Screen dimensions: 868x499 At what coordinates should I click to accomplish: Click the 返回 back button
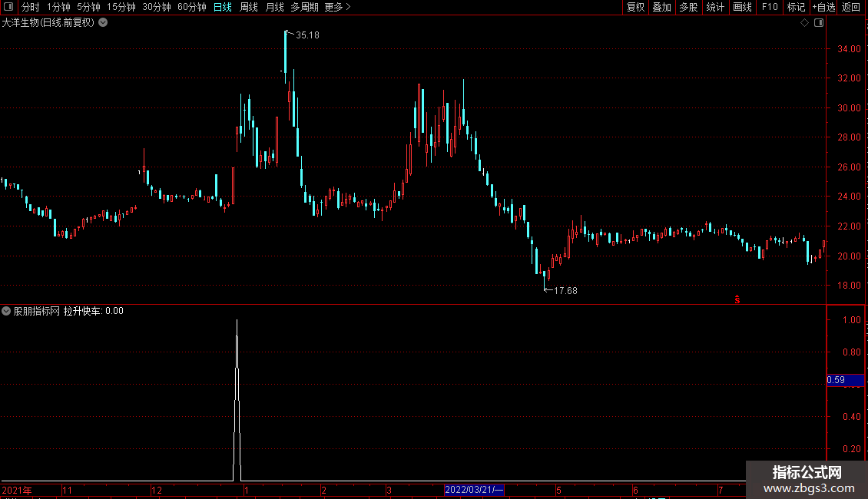point(851,7)
